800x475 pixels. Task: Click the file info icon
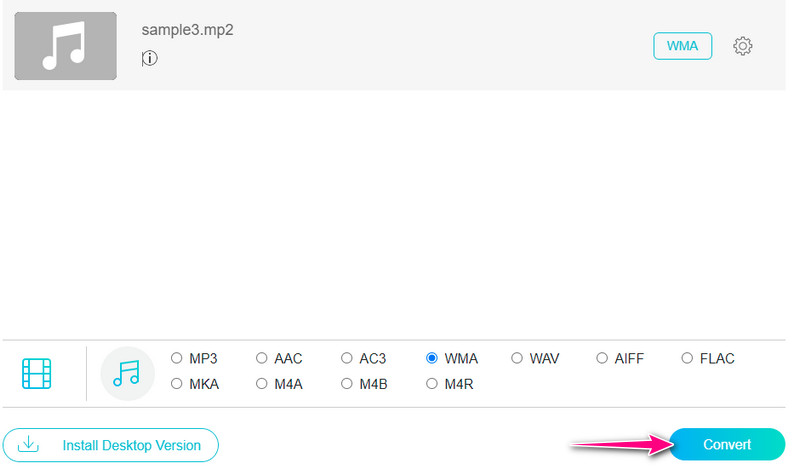(x=150, y=59)
